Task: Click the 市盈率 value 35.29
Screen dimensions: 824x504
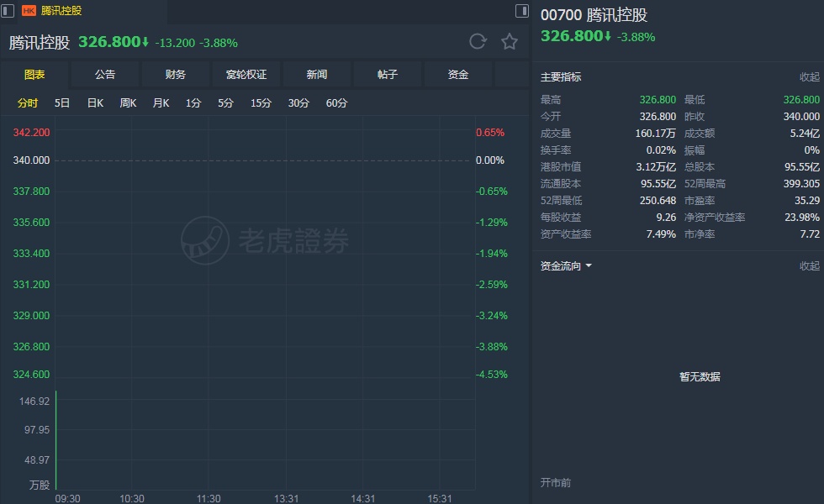Action: pyautogui.click(x=807, y=201)
